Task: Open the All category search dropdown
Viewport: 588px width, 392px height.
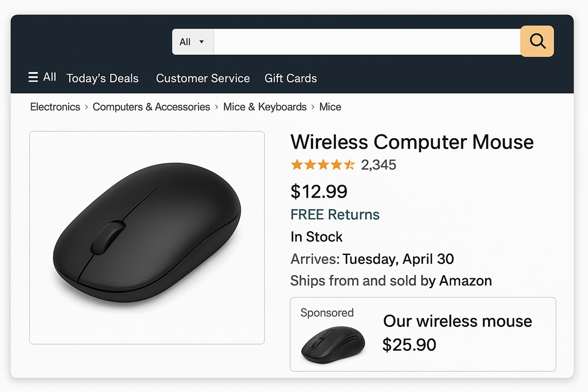Action: [193, 42]
